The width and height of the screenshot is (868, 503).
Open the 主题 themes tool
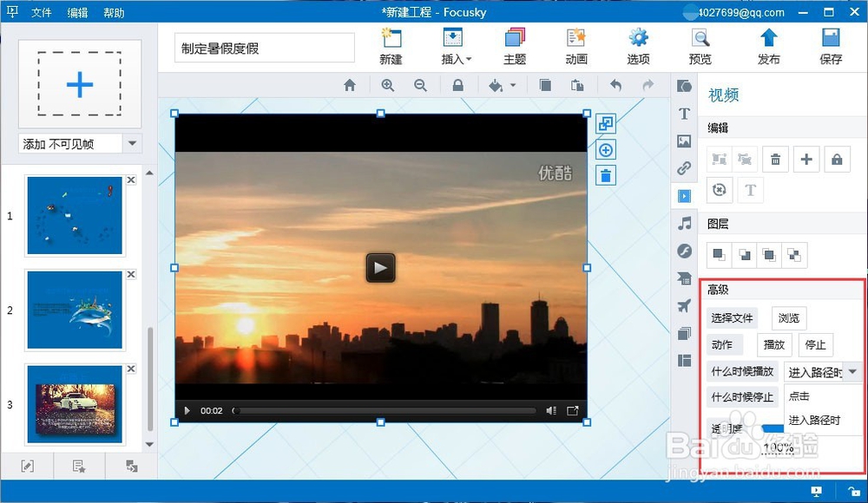point(515,47)
